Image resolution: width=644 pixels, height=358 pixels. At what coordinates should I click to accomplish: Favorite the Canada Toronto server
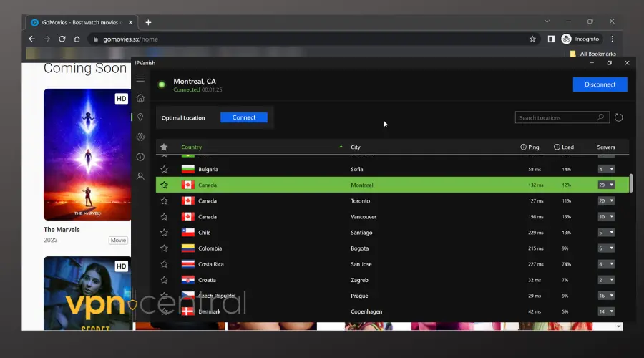[164, 201]
